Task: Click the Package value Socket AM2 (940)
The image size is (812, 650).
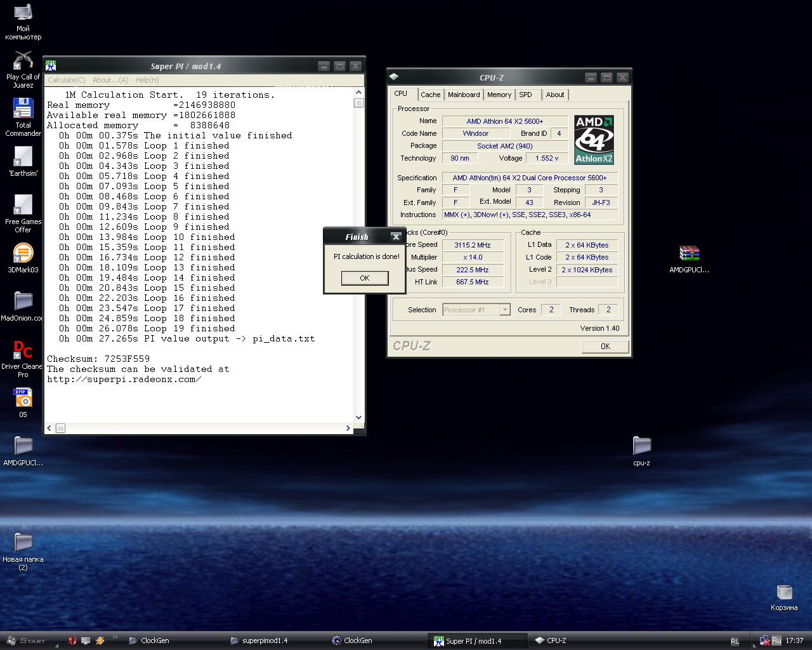Action: [x=505, y=146]
